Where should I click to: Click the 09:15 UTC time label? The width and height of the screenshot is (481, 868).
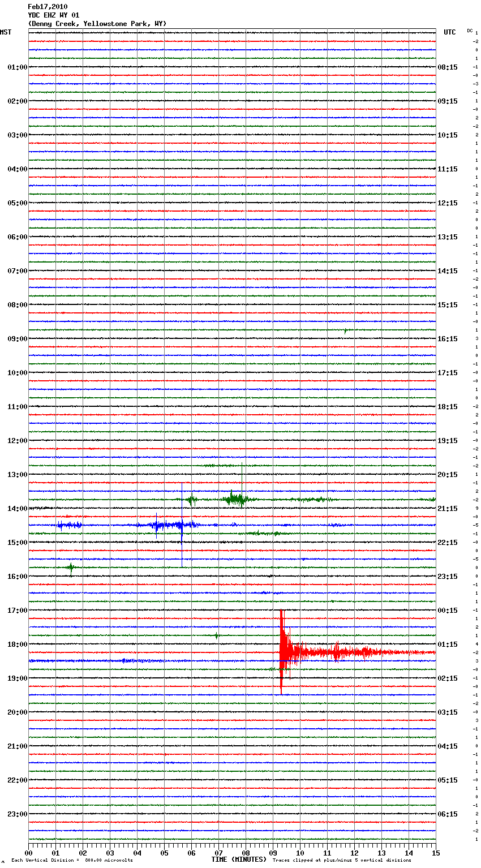click(448, 101)
